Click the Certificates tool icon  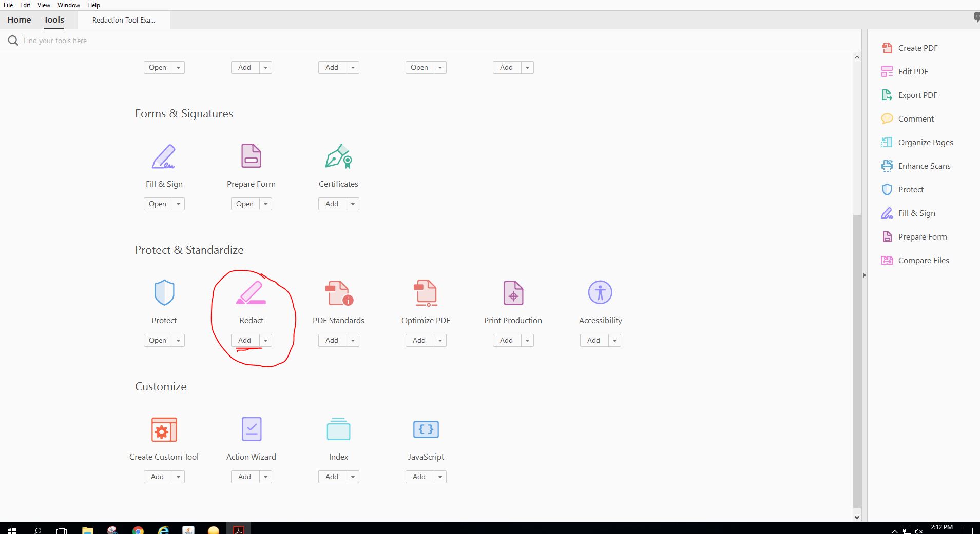tap(338, 156)
